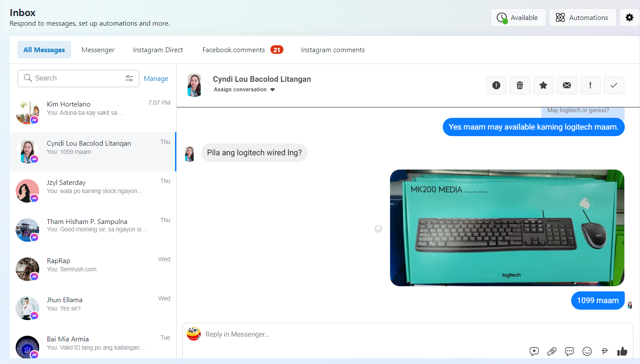Switch to the All Messages tab
Image resolution: width=640 pixels, height=364 pixels.
click(44, 50)
